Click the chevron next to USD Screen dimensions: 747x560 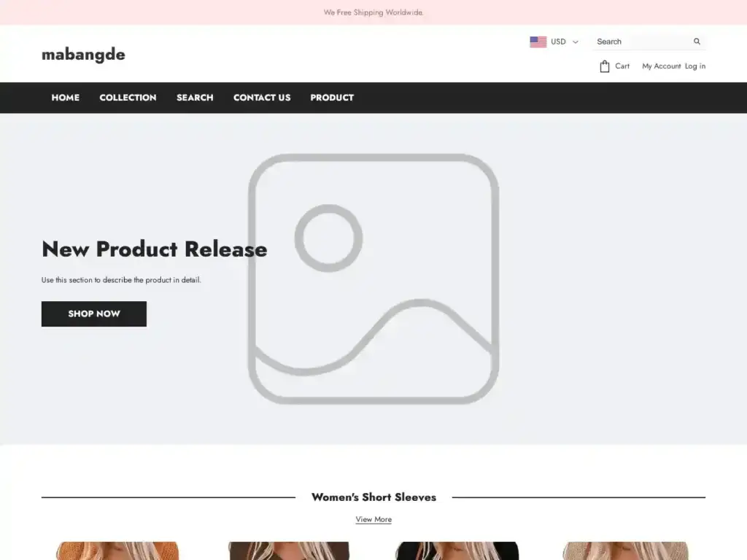click(x=575, y=42)
